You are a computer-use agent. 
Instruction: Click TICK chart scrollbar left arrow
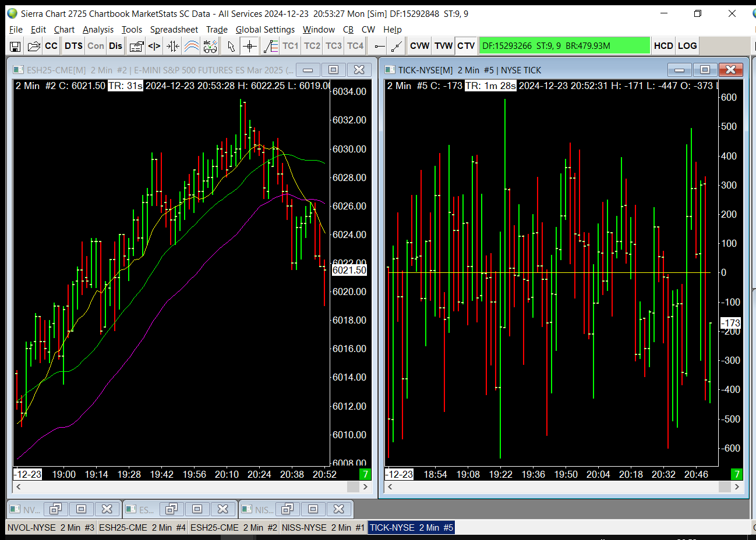(x=390, y=487)
